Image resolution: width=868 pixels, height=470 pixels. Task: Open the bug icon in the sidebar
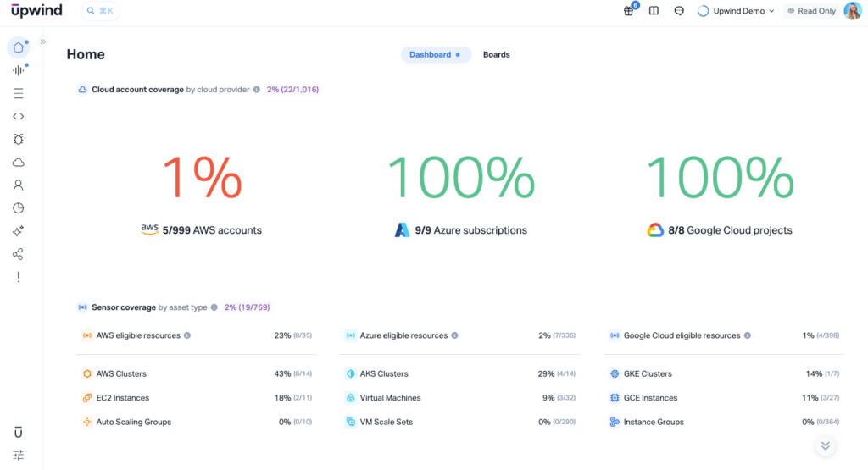pyautogui.click(x=19, y=139)
